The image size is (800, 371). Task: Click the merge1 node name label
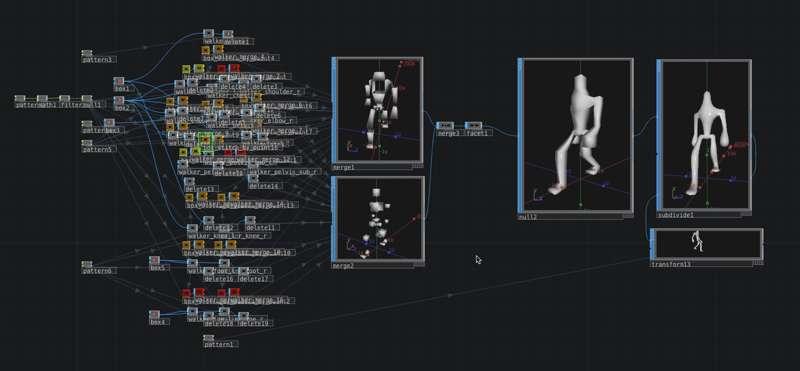[x=344, y=167]
